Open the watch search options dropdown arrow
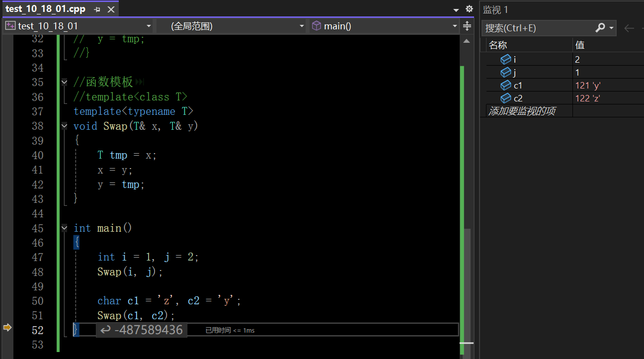 (612, 28)
